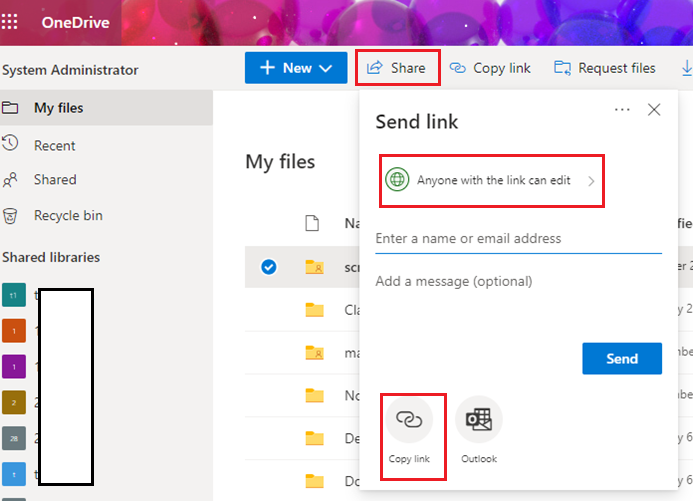Open the purple shared library tile
The image size is (693, 501).
[14, 366]
